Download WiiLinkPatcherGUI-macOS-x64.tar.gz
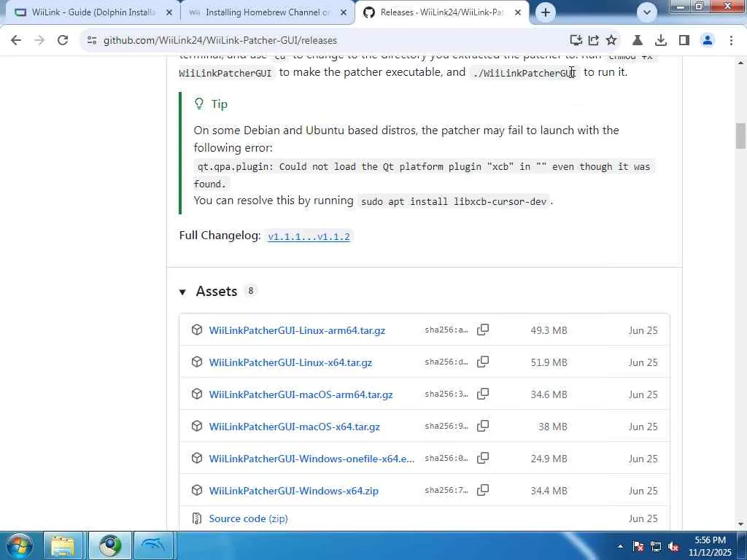This screenshot has height=560, width=747. [295, 427]
